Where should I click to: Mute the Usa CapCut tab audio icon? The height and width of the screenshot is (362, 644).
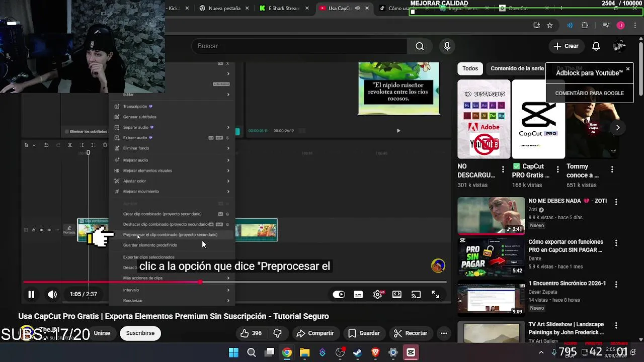(x=357, y=8)
